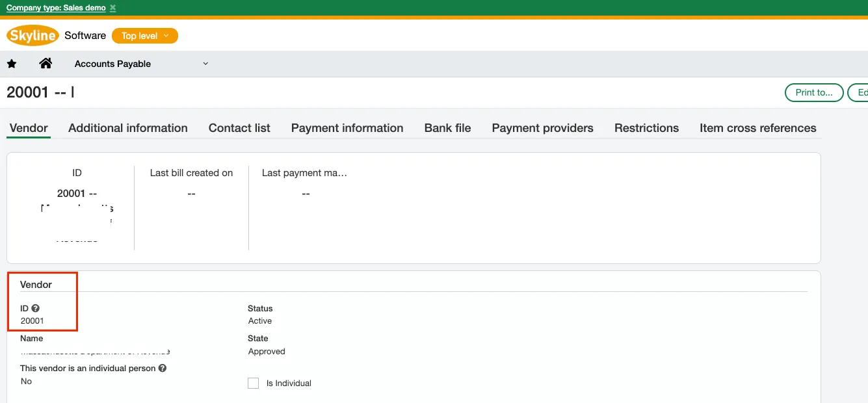Click the Skyline logo

tap(33, 36)
